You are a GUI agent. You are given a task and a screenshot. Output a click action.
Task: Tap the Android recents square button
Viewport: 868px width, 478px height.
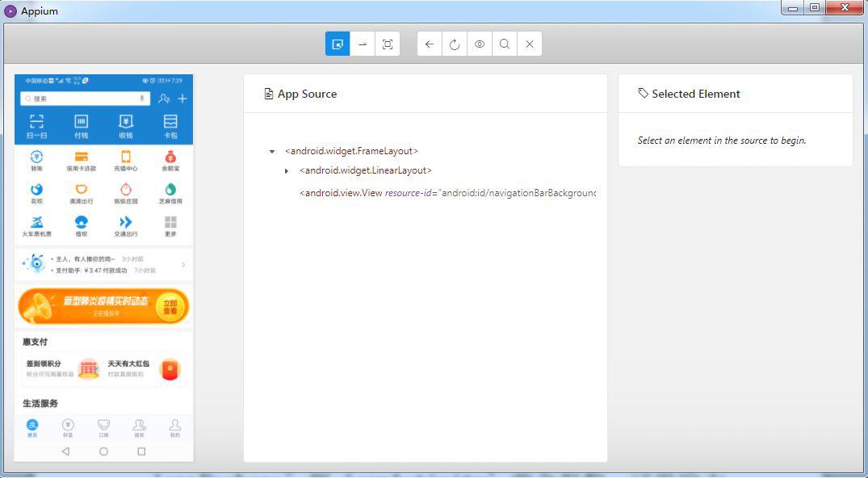[141, 451]
